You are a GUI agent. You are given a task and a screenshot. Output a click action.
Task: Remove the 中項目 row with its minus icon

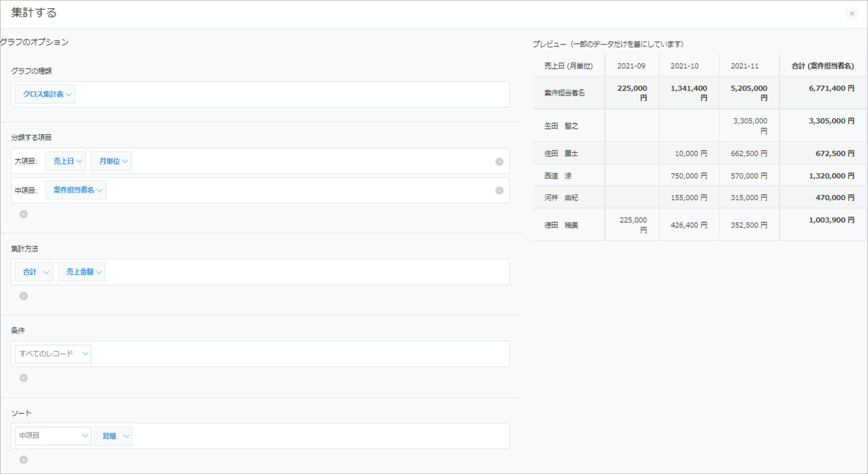499,190
